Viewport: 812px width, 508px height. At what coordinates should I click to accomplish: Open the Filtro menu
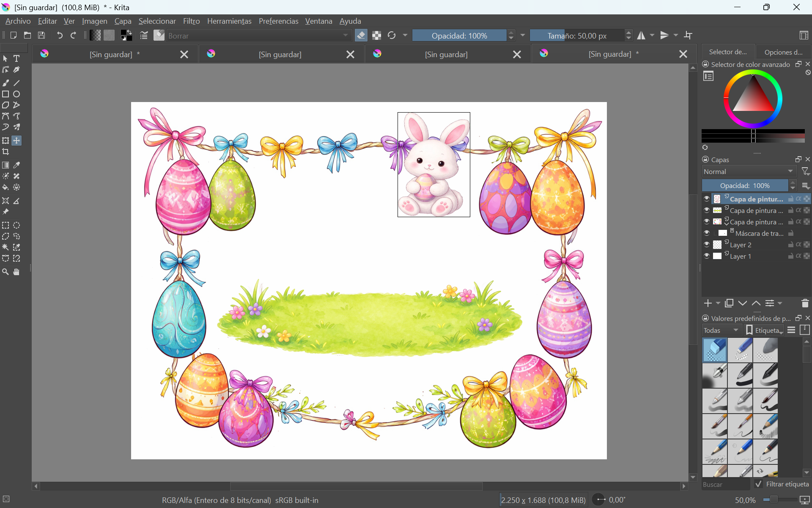[x=191, y=21]
